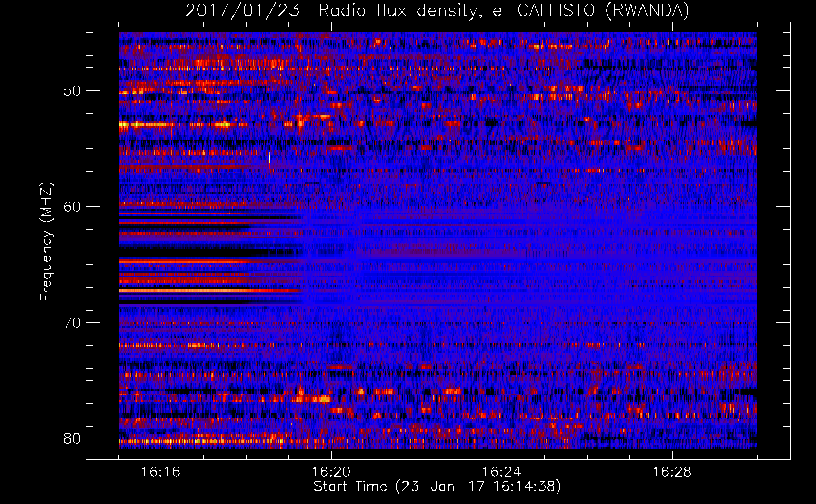This screenshot has height=504, width=816.
Task: Click the 60 frequency tick label
Action: (x=72, y=207)
